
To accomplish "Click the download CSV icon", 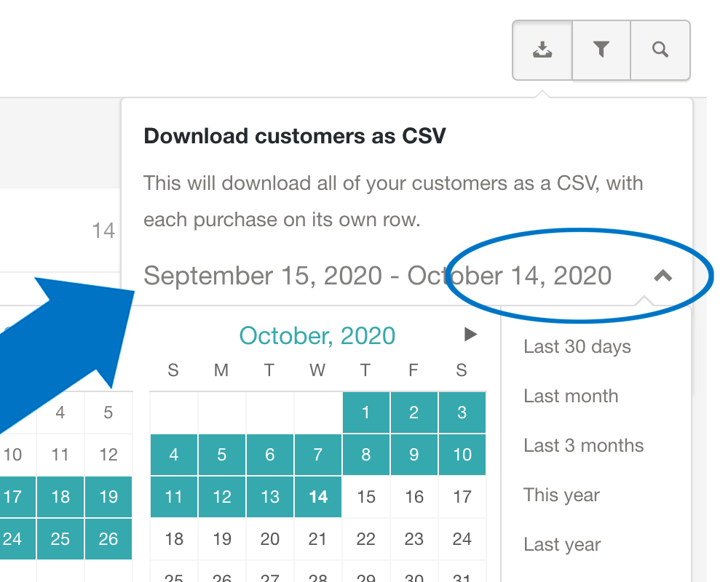I will 542,49.
